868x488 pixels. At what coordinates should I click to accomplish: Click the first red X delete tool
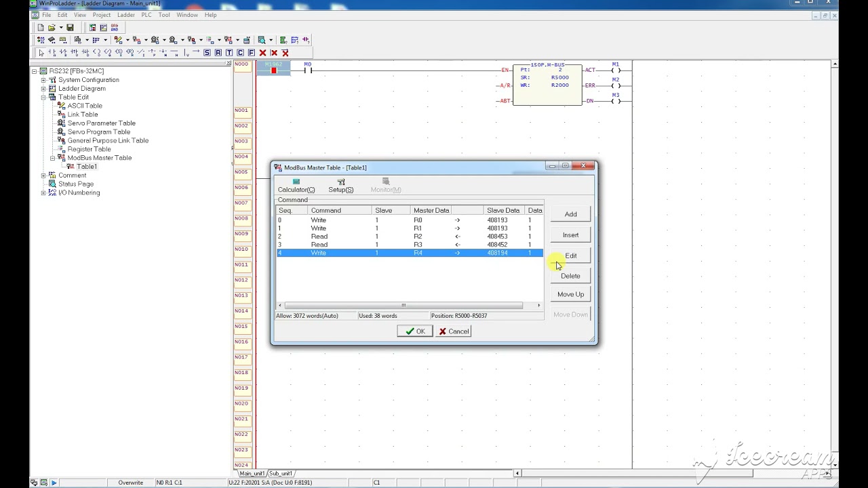262,53
